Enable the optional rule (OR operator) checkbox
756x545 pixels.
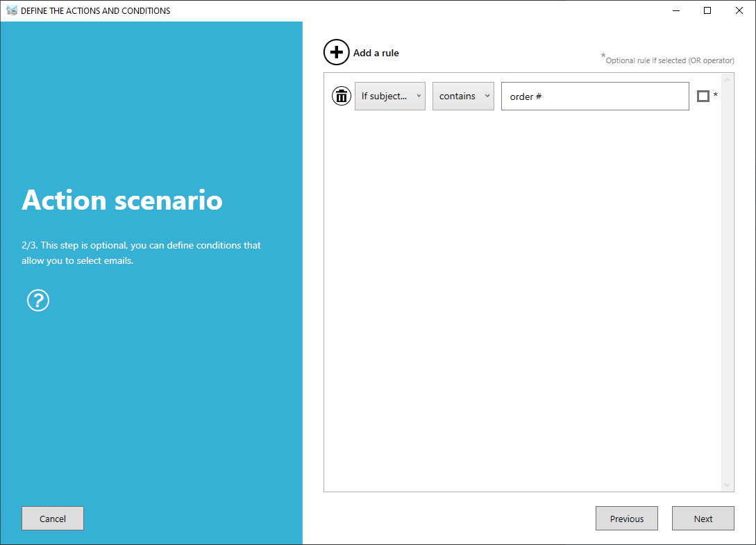703,96
